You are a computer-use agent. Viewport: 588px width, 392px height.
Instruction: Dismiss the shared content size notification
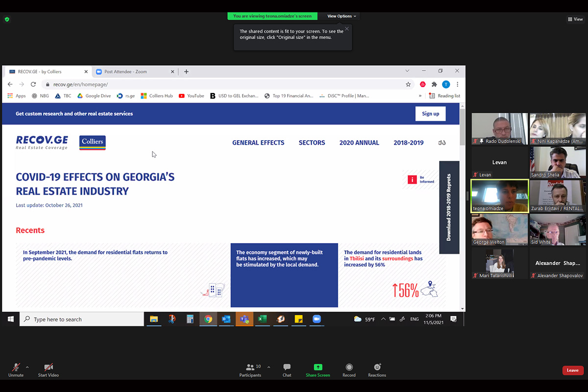click(x=347, y=28)
